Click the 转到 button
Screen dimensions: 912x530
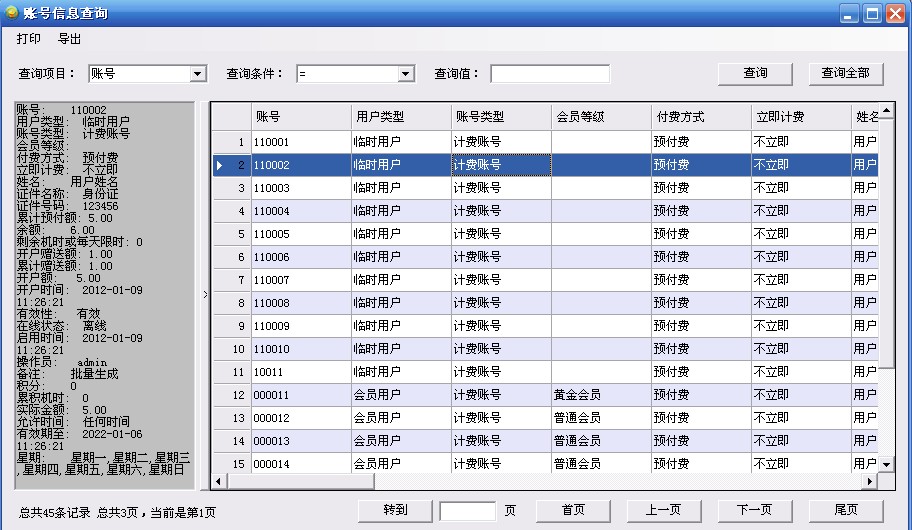click(x=395, y=510)
